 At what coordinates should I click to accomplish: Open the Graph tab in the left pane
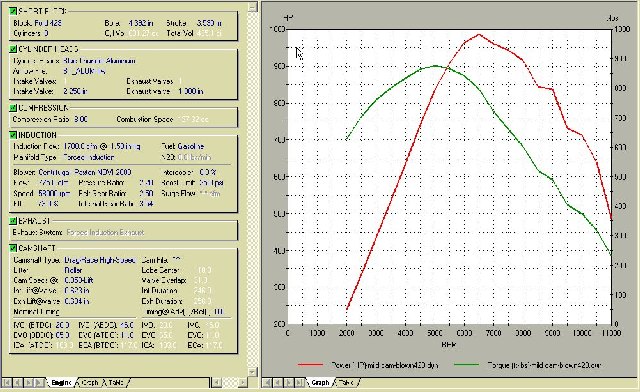pos(90,383)
